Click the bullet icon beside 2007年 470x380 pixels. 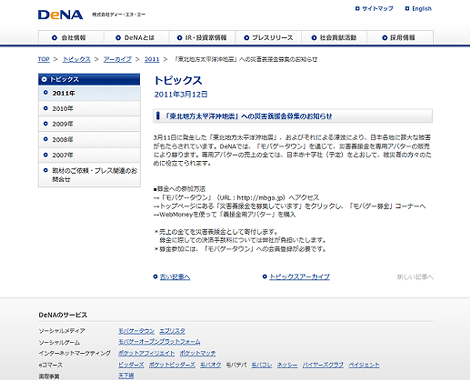(x=46, y=155)
